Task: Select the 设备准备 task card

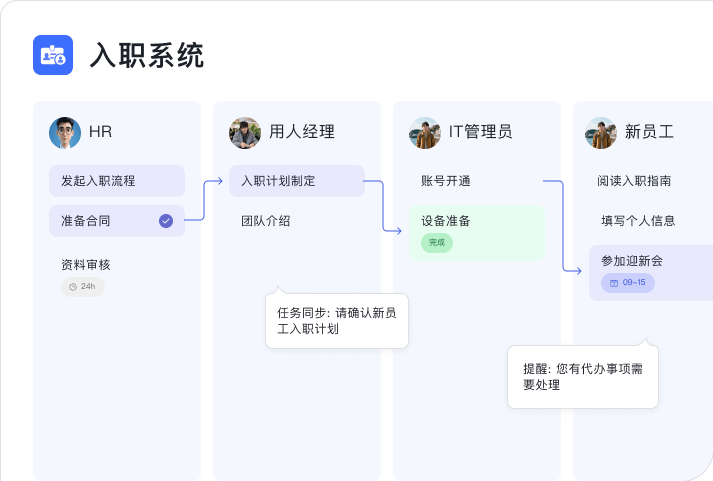Action: (x=477, y=233)
